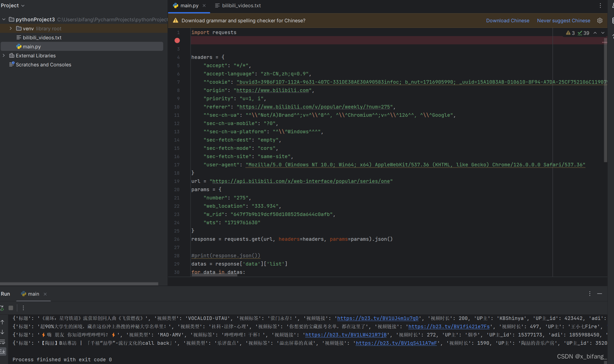The width and height of the screenshot is (614, 364).
Task: Collapse the pythonProject3 root node
Action: 4,19
